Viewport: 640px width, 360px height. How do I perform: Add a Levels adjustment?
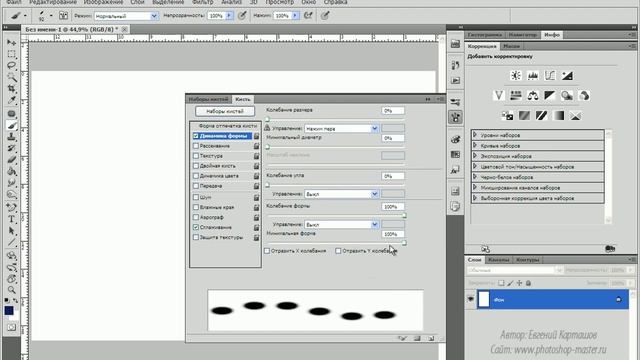[533, 76]
